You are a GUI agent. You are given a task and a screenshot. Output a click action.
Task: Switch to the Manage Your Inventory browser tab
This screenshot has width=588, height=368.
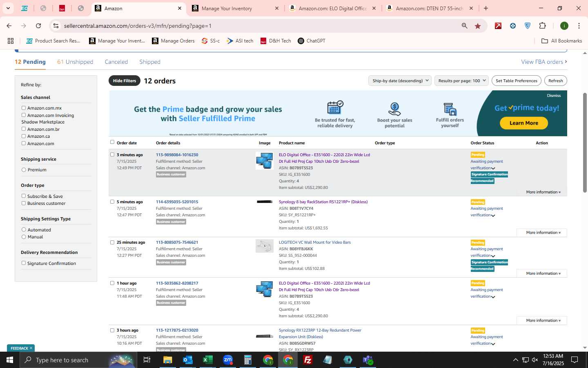[235, 8]
